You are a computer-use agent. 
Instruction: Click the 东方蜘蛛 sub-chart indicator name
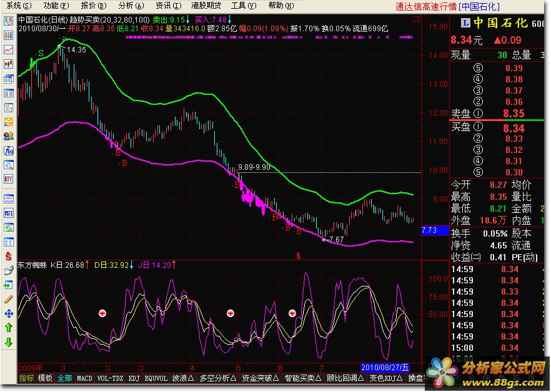click(32, 265)
